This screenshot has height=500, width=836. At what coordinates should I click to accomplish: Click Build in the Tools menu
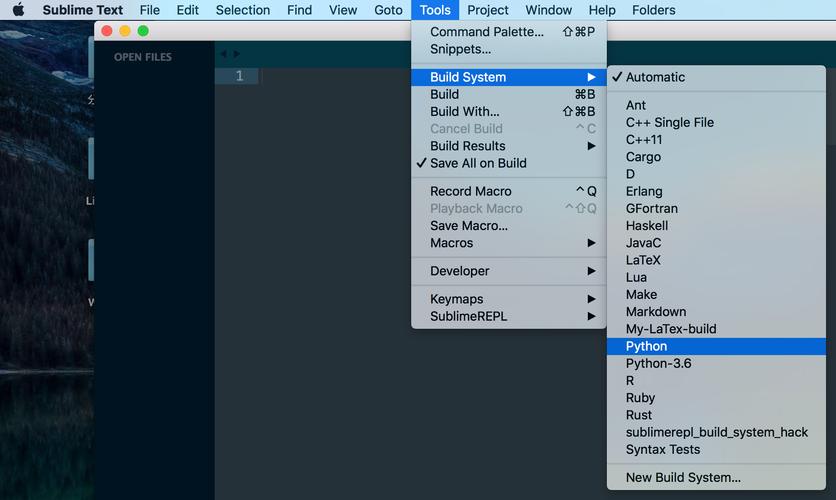[x=509, y=94]
